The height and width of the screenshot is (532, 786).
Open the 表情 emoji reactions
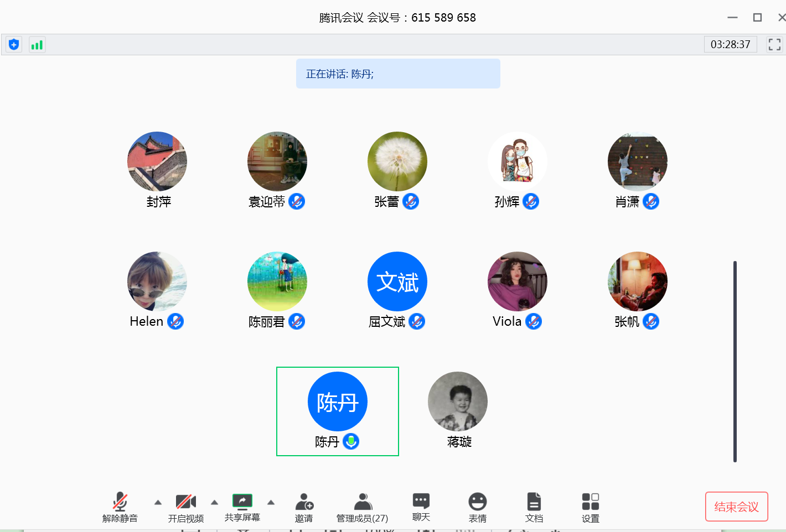tap(477, 507)
